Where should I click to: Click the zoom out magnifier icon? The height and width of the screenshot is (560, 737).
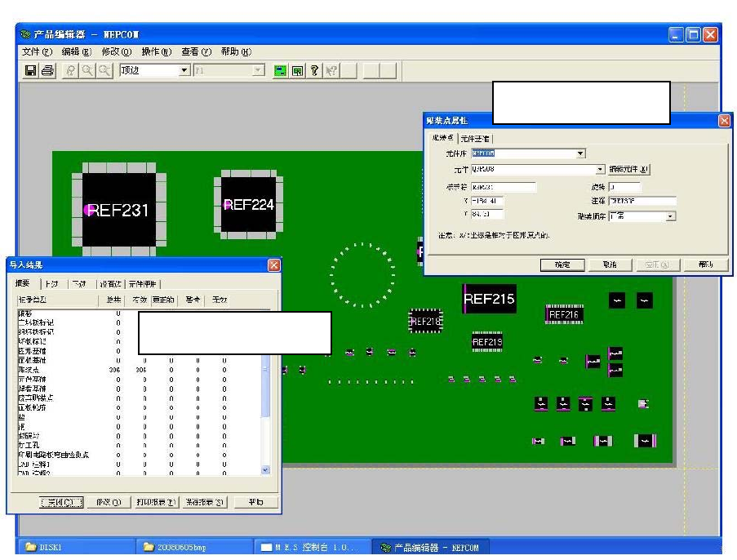[104, 72]
